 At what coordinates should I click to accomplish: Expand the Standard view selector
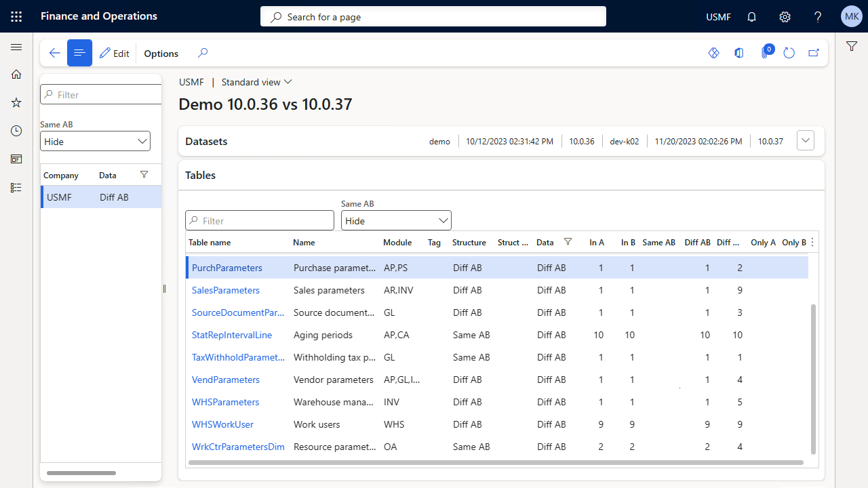256,82
